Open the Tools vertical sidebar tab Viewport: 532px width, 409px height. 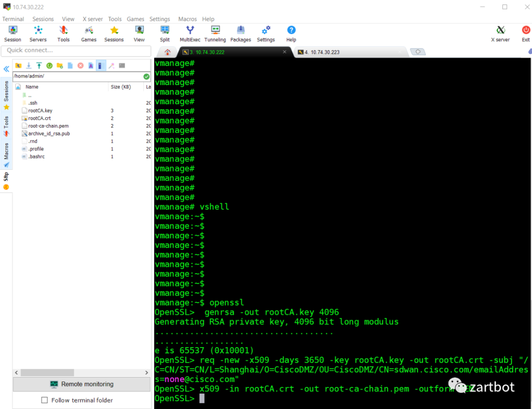(x=6, y=126)
